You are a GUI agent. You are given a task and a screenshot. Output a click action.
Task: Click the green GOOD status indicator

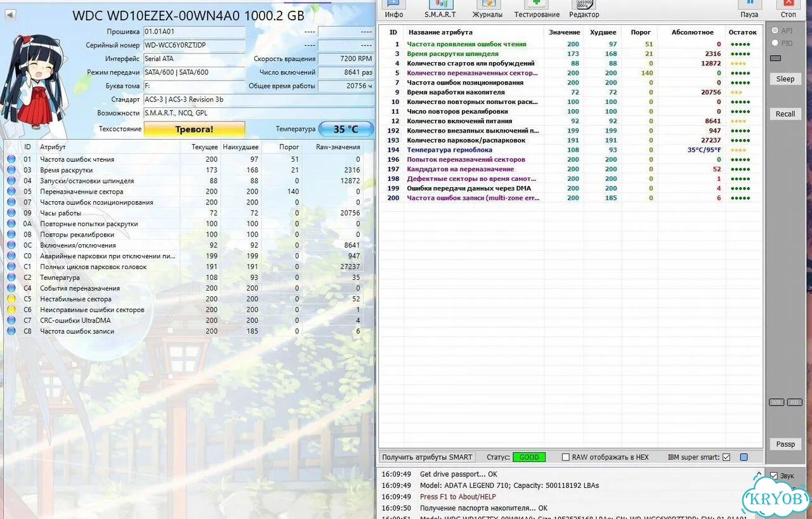[x=529, y=457]
